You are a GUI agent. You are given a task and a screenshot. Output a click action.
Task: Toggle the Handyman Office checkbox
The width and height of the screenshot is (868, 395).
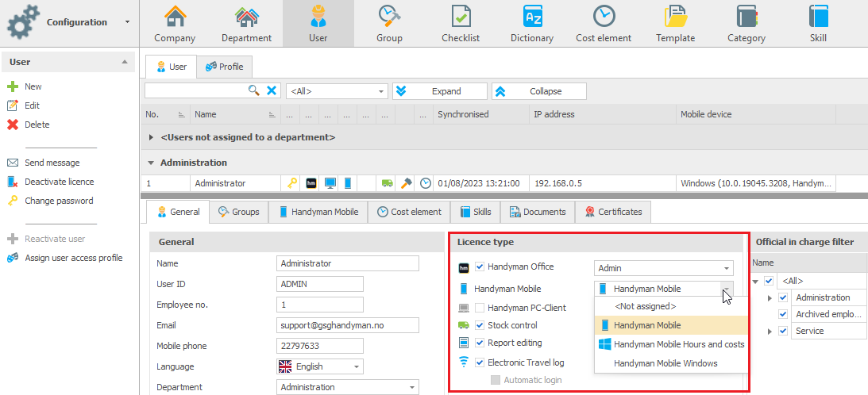pyautogui.click(x=480, y=267)
